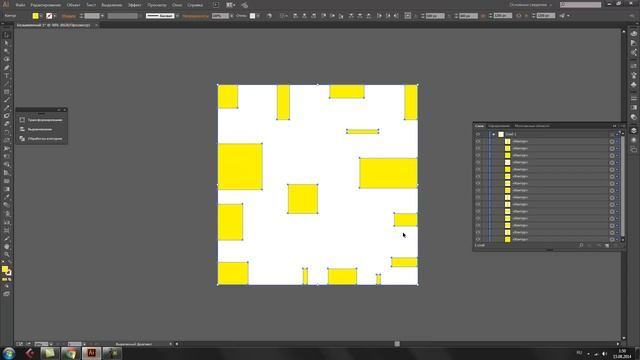Open the Файл menu
This screenshot has width=640, height=360.
pyautogui.click(x=20, y=5)
